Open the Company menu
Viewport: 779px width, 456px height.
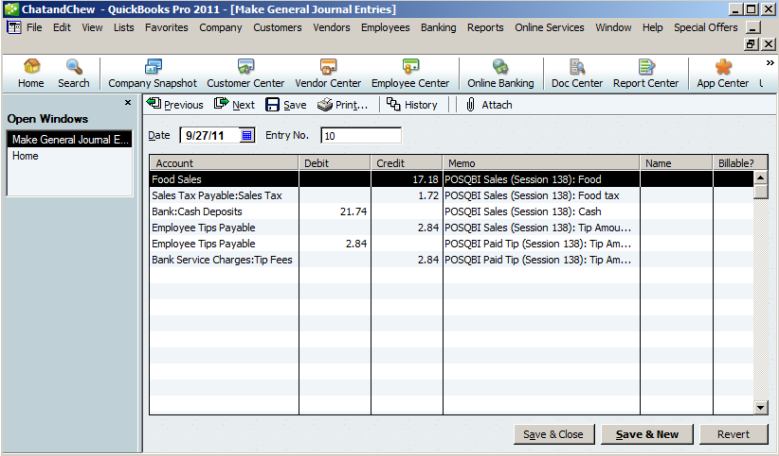coord(221,27)
